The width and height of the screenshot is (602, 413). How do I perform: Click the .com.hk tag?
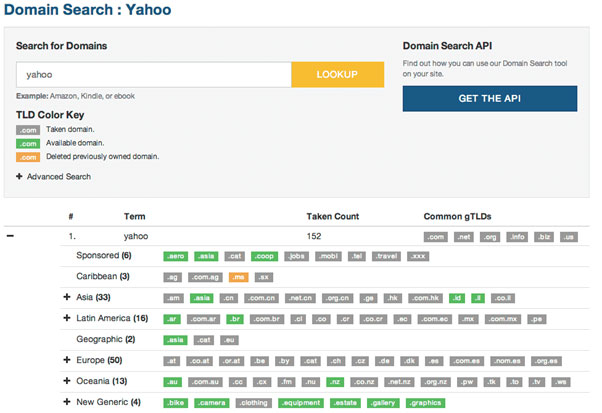coord(425,298)
